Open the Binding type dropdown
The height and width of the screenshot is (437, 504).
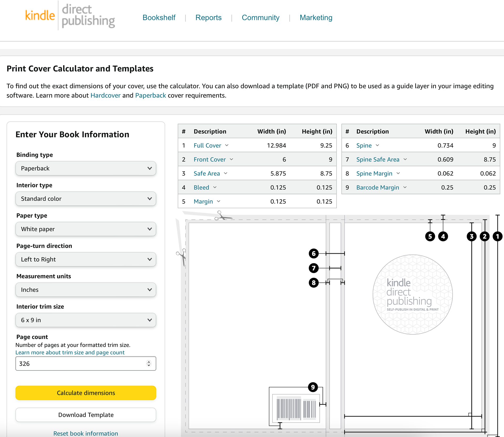pyautogui.click(x=86, y=168)
